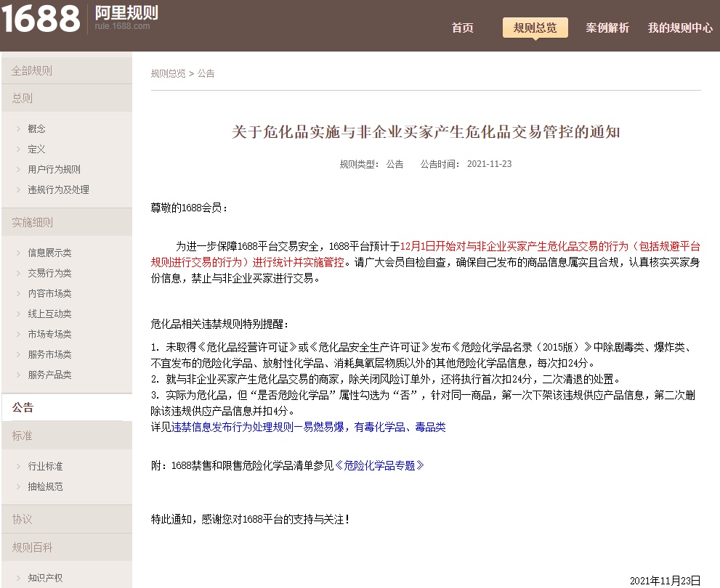Select 内容市场类 in the sidebar
Screen dimensions: 720x588
click(x=49, y=293)
